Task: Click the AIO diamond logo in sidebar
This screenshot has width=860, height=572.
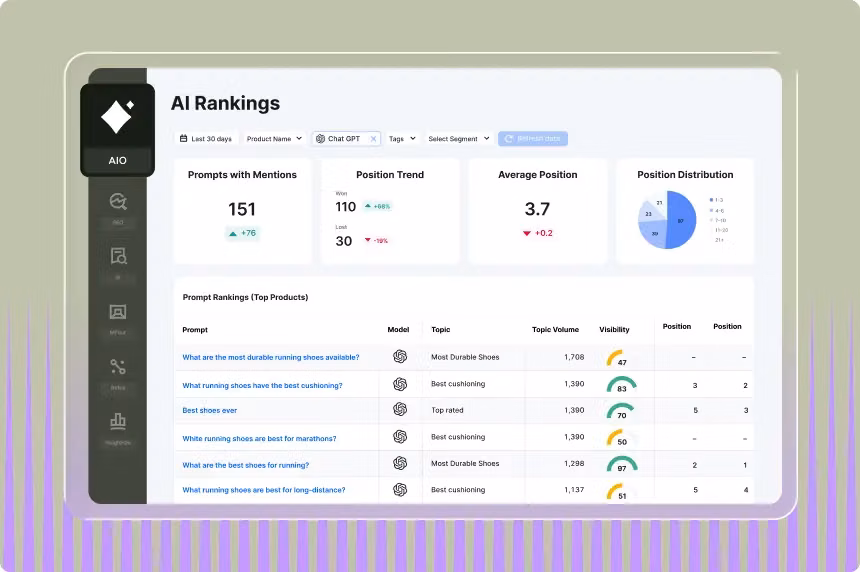Action: point(117,118)
